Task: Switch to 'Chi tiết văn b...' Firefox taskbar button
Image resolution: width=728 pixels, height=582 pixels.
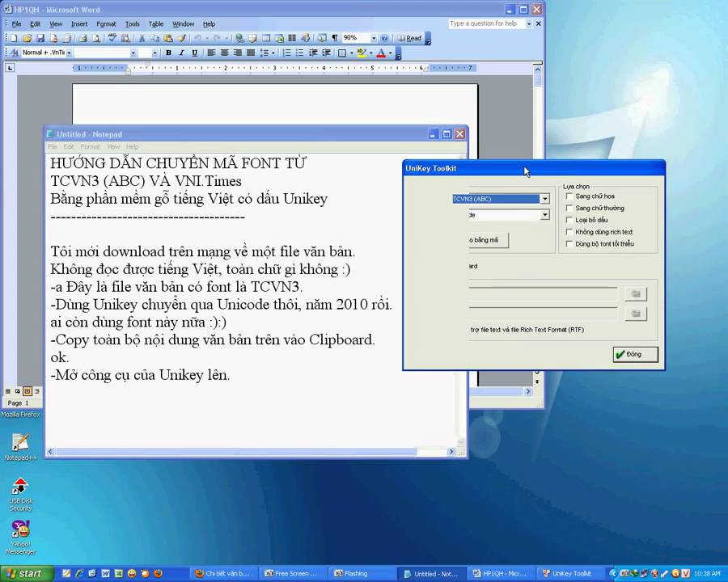Action: pos(223,574)
